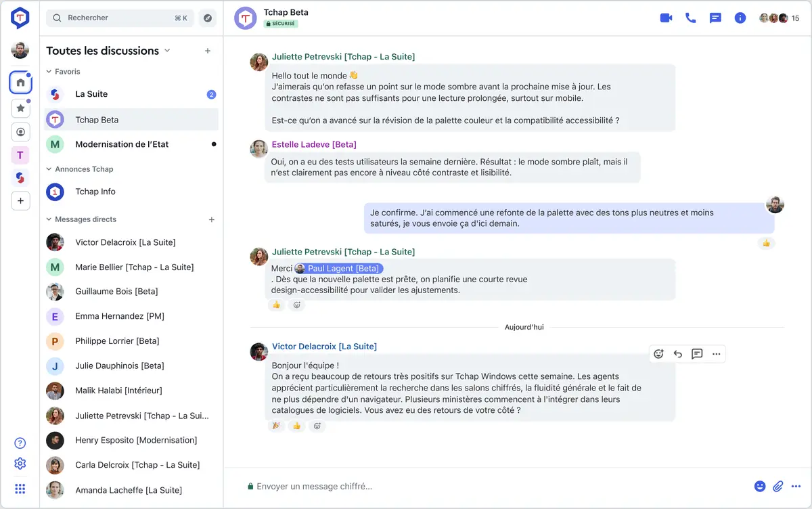Open more options in message hover toolbar
Viewport: 812px width, 509px height.
click(716, 354)
